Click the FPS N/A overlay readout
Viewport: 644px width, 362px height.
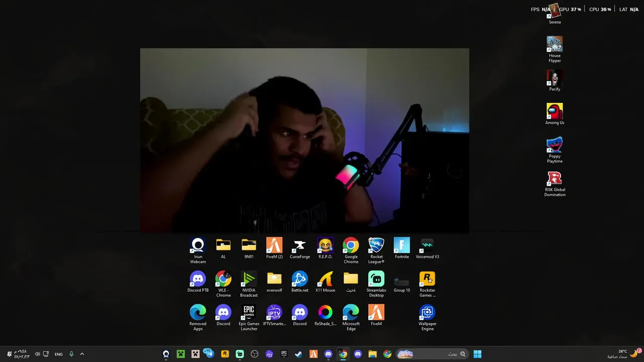point(540,10)
